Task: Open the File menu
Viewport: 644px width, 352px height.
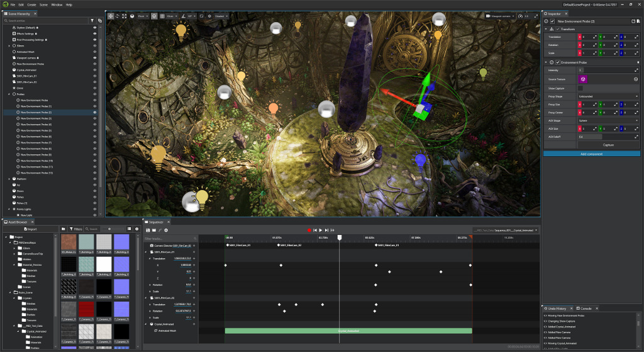Action: (13, 4)
